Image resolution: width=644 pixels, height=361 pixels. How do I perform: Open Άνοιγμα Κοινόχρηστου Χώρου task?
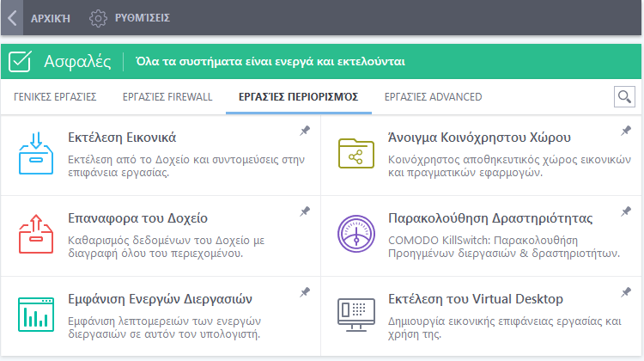pyautogui.click(x=479, y=138)
